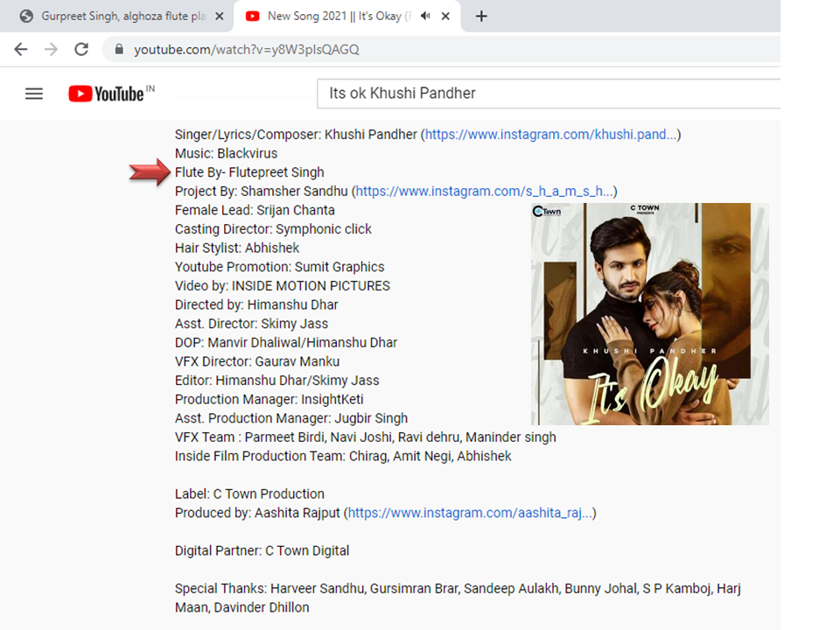Click the It's Okay album cover image

pos(649,314)
